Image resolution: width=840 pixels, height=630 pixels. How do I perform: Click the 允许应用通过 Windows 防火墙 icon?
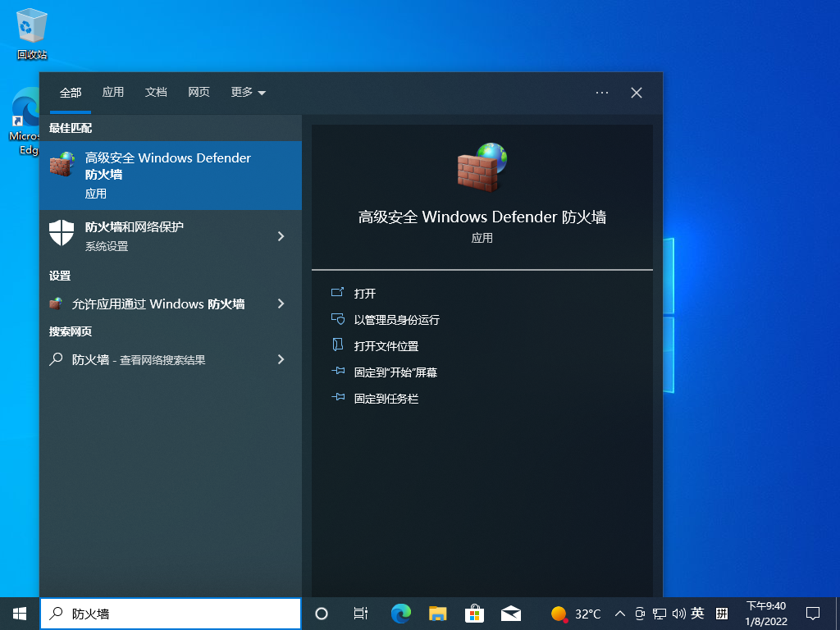point(58,304)
